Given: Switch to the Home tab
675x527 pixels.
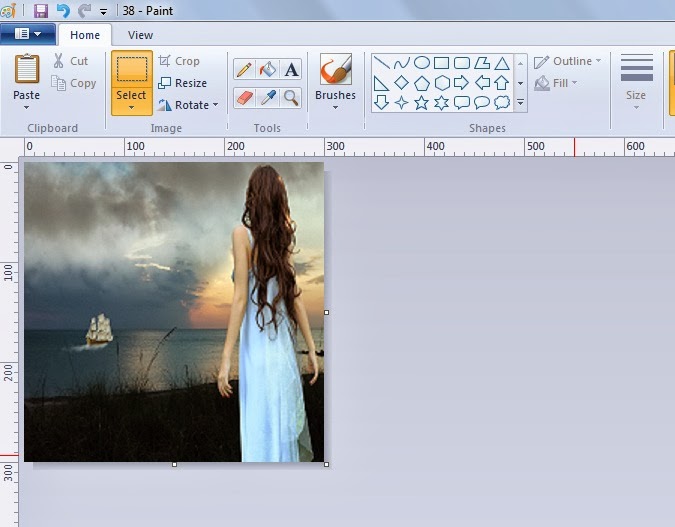Looking at the screenshot, I should (x=85, y=35).
